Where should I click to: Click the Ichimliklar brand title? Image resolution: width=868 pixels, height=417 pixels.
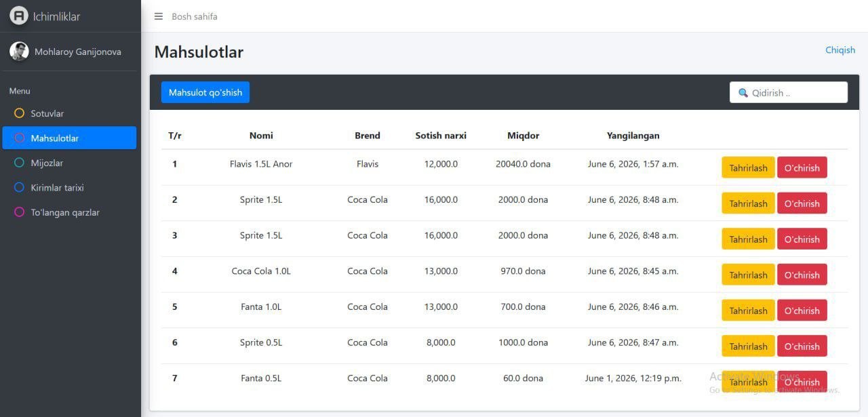pyautogui.click(x=56, y=16)
